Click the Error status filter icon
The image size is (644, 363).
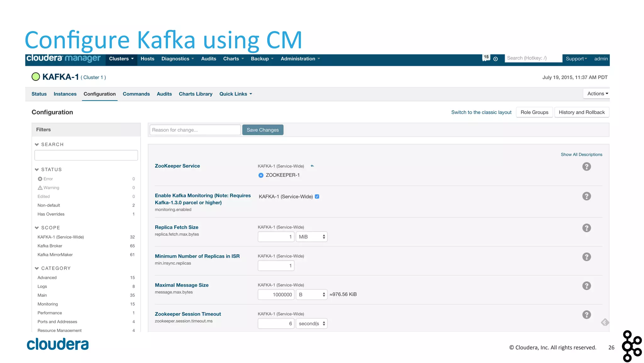coord(40,179)
